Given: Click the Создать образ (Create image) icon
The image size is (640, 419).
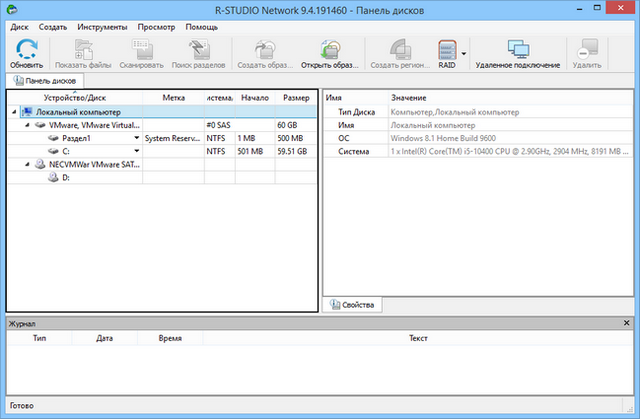Looking at the screenshot, I should coord(265,52).
